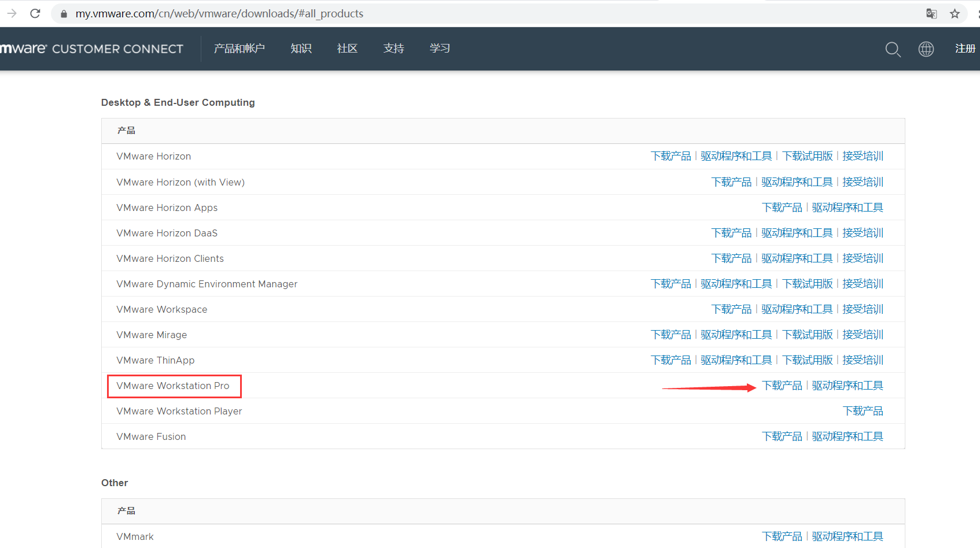Screen dimensions: 980x548
Task: Click the VMware Customer Connect logo
Action: [x=91, y=49]
